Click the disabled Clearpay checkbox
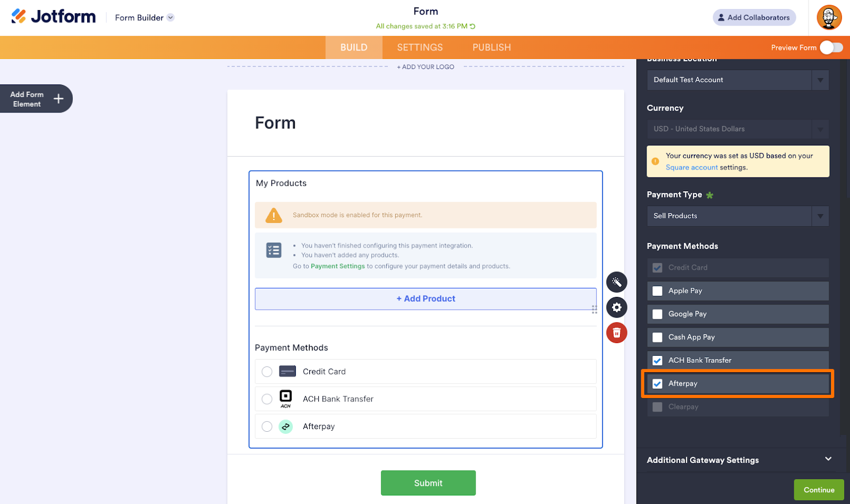Screen dimensions: 850x504 658,407
